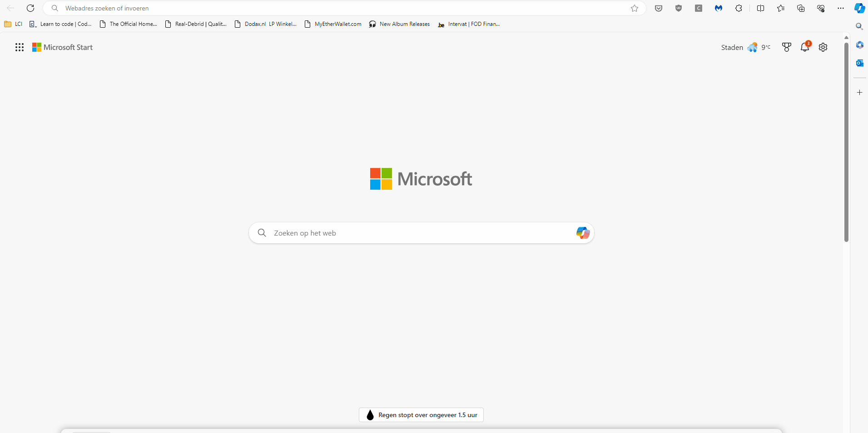Open page settings gear icon
This screenshot has width=868, height=433.
point(823,47)
